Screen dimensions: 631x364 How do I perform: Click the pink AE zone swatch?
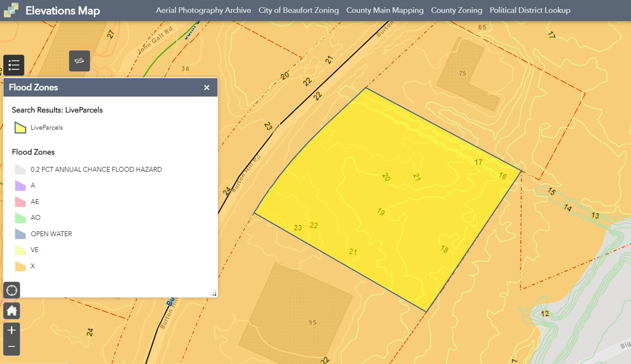pyautogui.click(x=20, y=202)
